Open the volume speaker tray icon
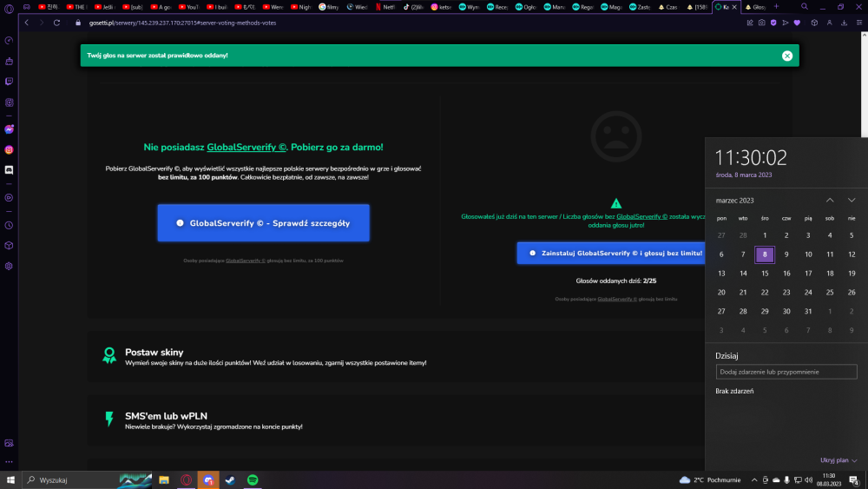868x489 pixels. pos(808,480)
